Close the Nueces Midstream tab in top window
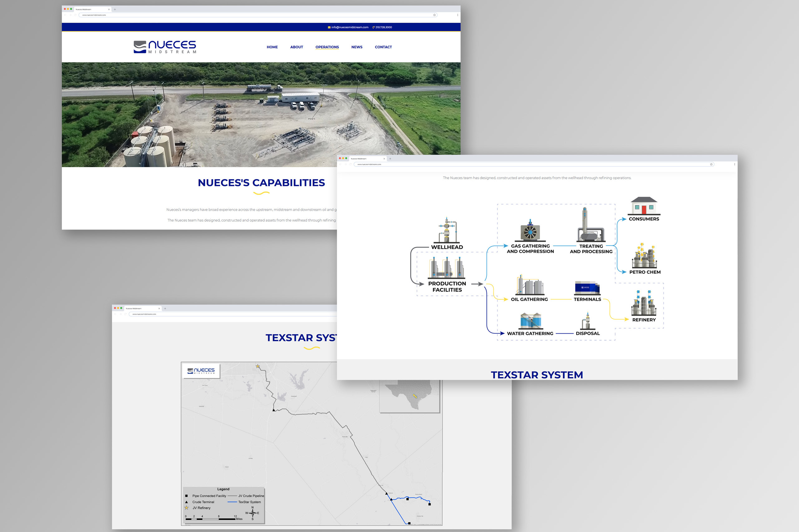This screenshot has height=532, width=799. coord(109,9)
